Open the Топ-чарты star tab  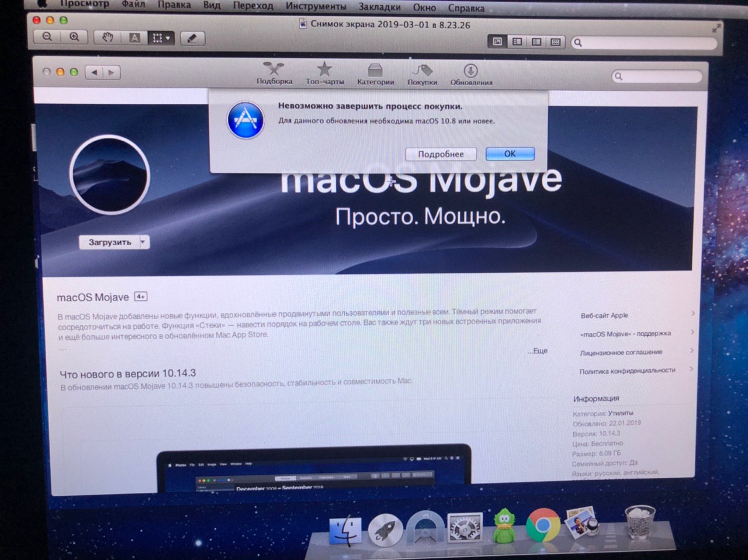pos(325,74)
